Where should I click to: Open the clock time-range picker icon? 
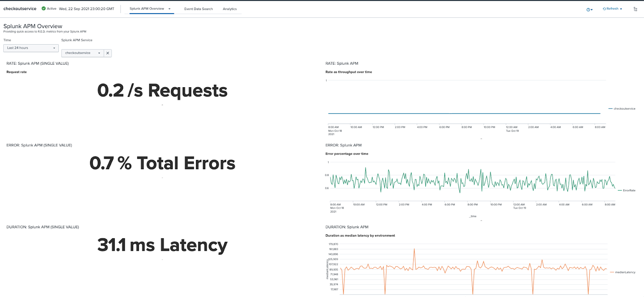click(589, 9)
